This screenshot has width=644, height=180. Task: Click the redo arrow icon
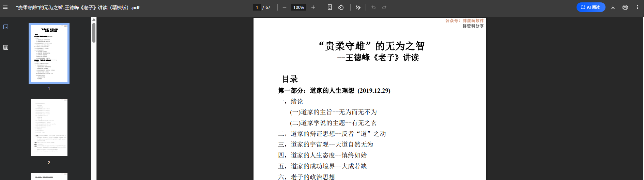(x=384, y=7)
